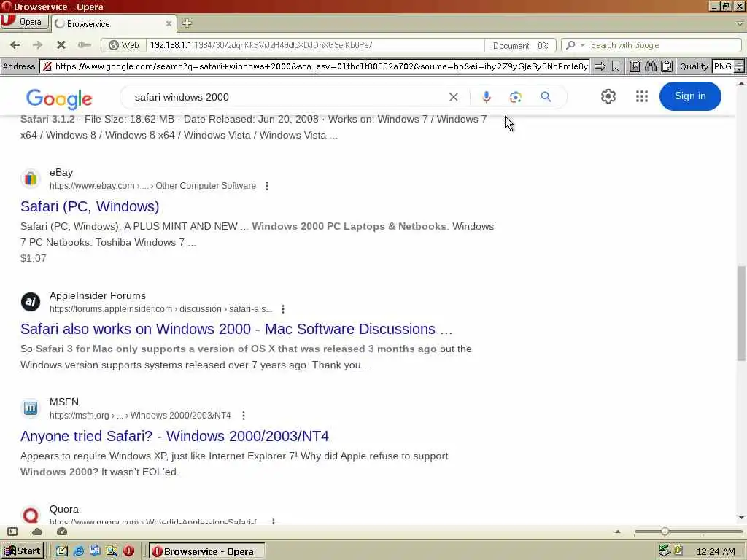Close the Browservice tab
The height and width of the screenshot is (560, 747).
pyautogui.click(x=169, y=23)
